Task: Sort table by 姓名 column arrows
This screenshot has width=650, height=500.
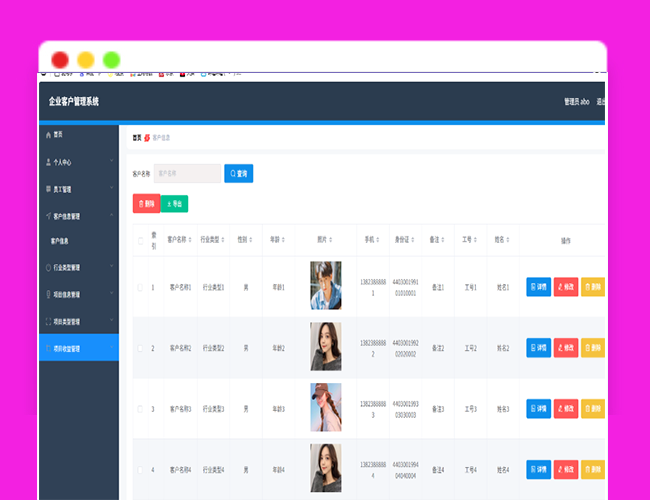Action: click(507, 240)
